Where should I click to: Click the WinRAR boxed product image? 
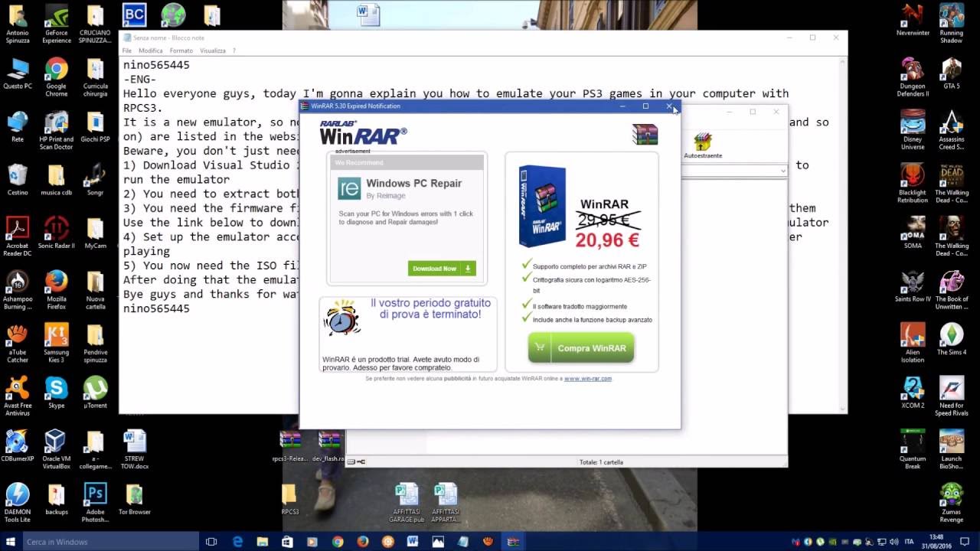542,206
